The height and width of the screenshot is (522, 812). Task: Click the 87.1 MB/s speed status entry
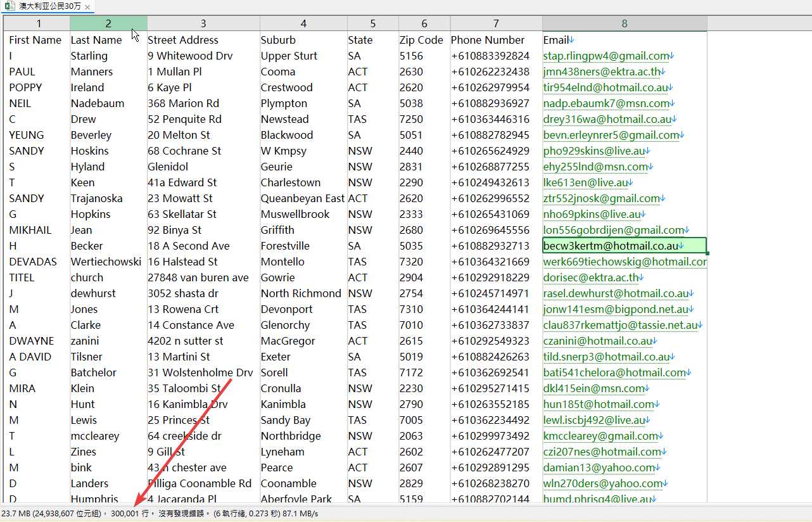pyautogui.click(x=300, y=513)
